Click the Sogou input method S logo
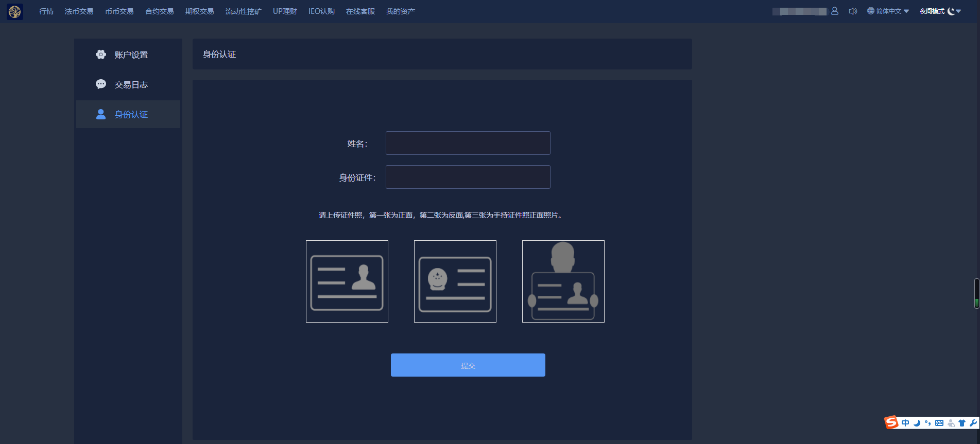Viewport: 980px width, 444px height. point(891,422)
